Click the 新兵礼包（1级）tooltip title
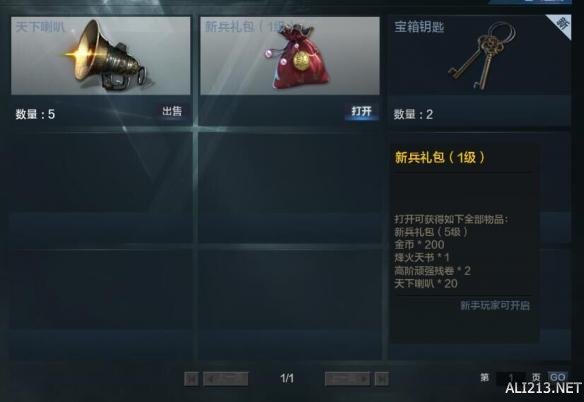This screenshot has width=584, height=402. pyautogui.click(x=440, y=158)
